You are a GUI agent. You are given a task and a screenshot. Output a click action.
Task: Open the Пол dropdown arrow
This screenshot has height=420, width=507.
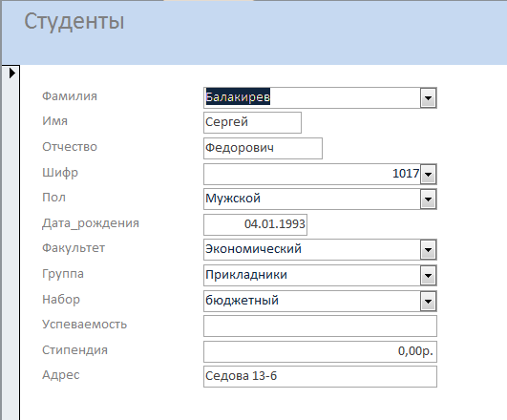tap(428, 199)
